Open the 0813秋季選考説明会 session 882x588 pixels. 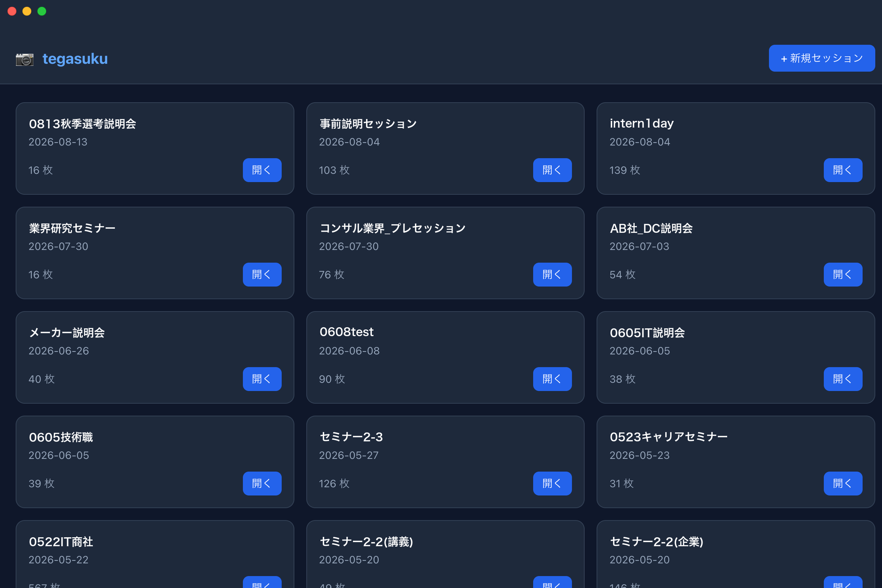point(262,170)
